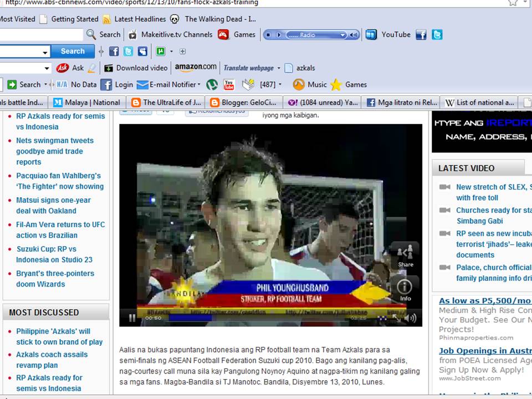The height and width of the screenshot is (399, 532).
Task: Open Fil-Am Vera returns to UFC link
Action: click(x=60, y=229)
